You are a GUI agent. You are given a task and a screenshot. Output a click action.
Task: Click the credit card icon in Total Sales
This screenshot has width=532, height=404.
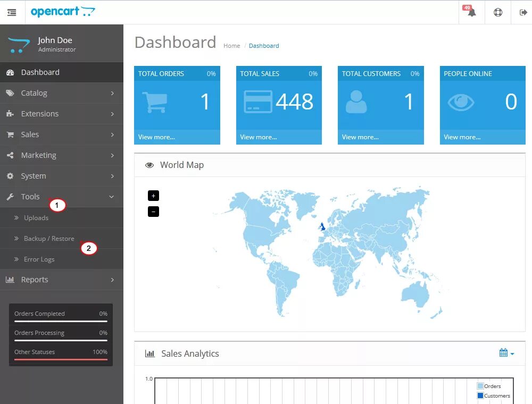(258, 102)
